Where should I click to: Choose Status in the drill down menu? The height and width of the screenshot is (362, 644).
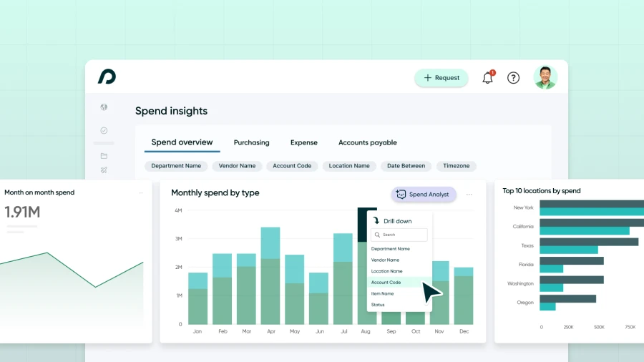377,305
